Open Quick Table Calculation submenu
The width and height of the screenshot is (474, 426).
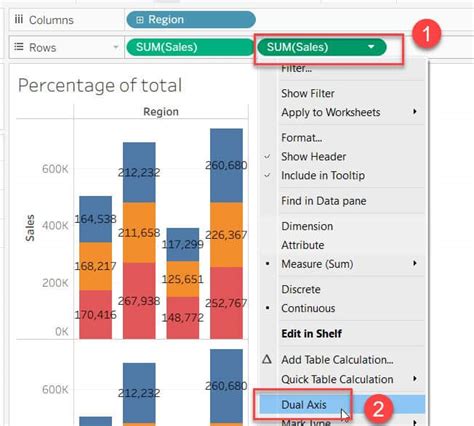(337, 379)
